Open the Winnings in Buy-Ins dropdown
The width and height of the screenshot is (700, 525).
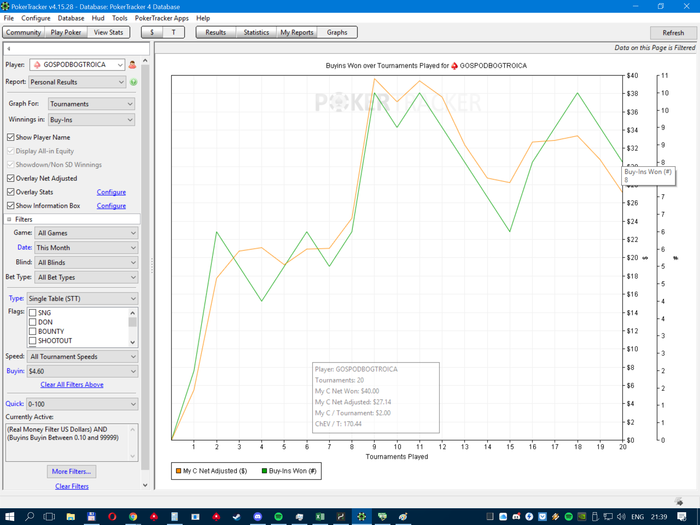92,120
